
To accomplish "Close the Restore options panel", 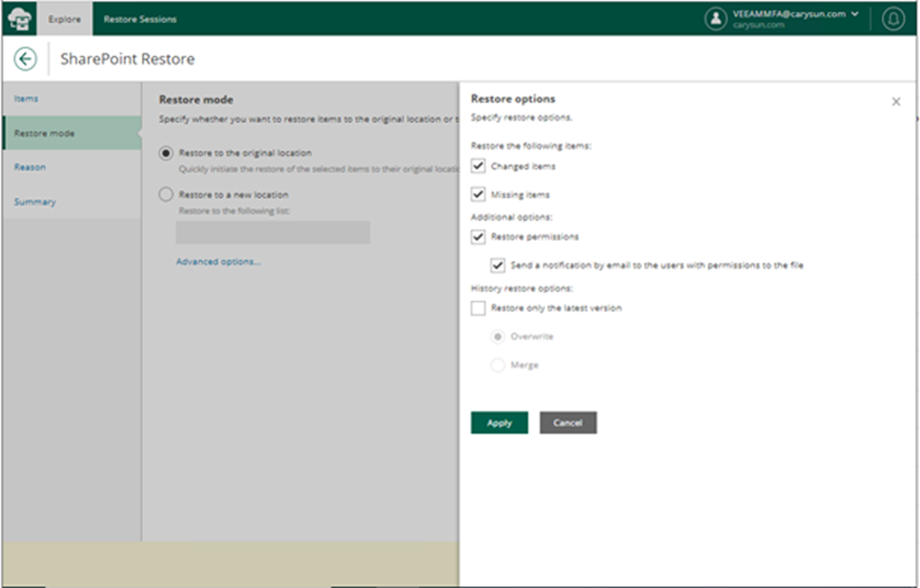I will (896, 102).
